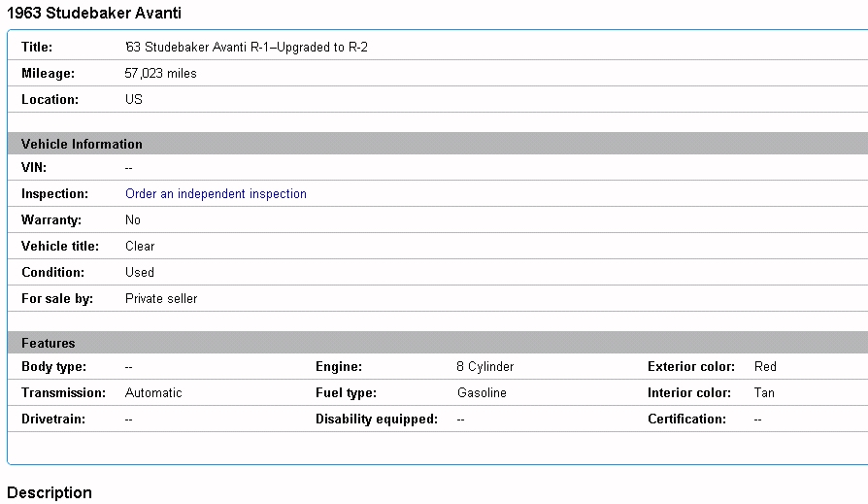The width and height of the screenshot is (868, 504).
Task: Click the 'Tan' interior color value
Action: click(x=764, y=392)
